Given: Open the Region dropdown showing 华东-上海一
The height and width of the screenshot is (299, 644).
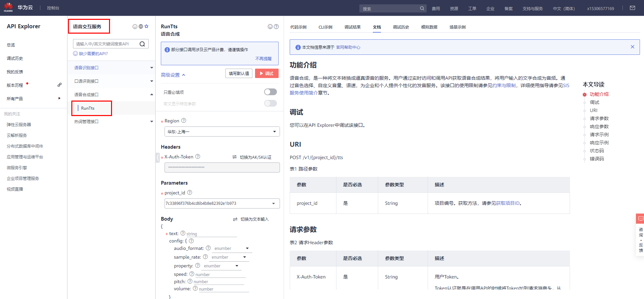Looking at the screenshot, I should [x=222, y=132].
